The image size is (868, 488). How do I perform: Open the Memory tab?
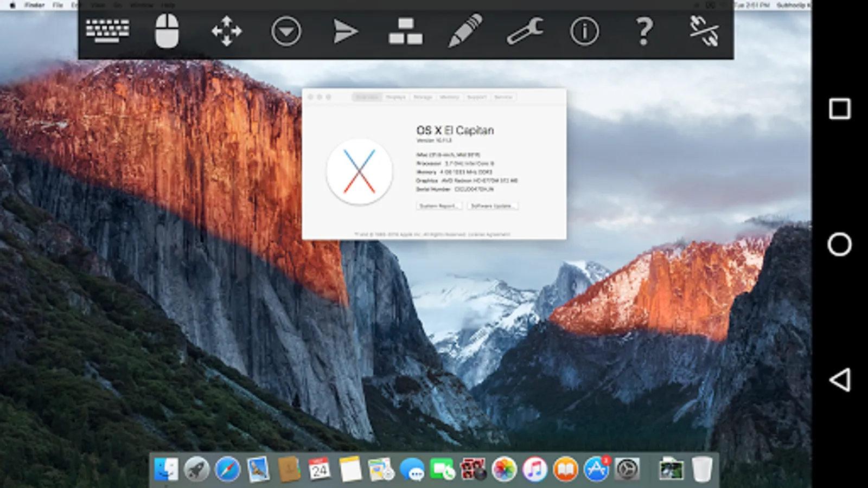click(x=449, y=97)
